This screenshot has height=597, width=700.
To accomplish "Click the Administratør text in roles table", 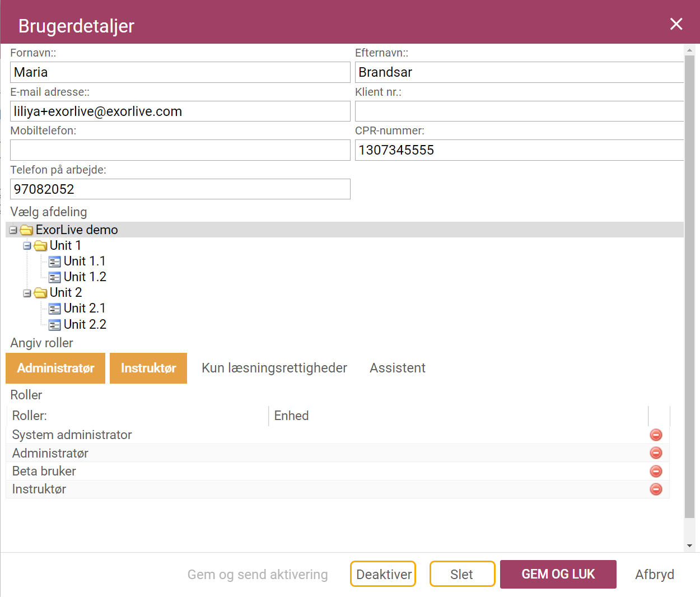I will (50, 453).
